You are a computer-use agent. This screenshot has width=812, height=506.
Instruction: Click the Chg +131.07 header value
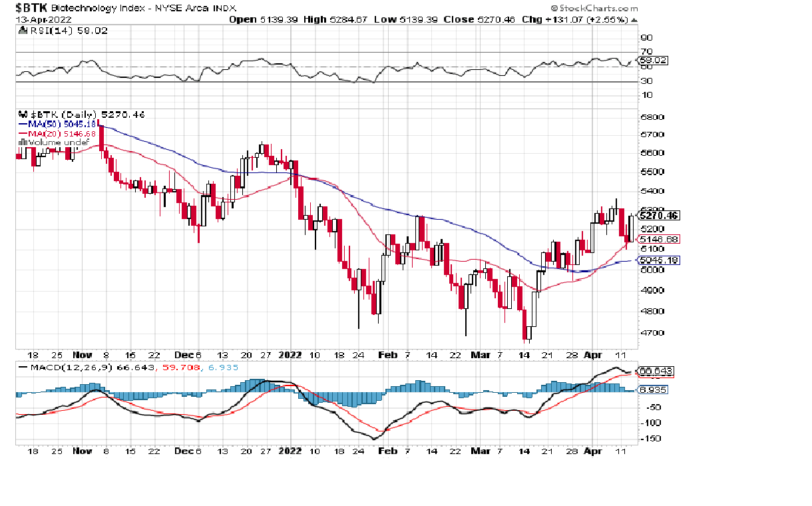click(x=550, y=20)
